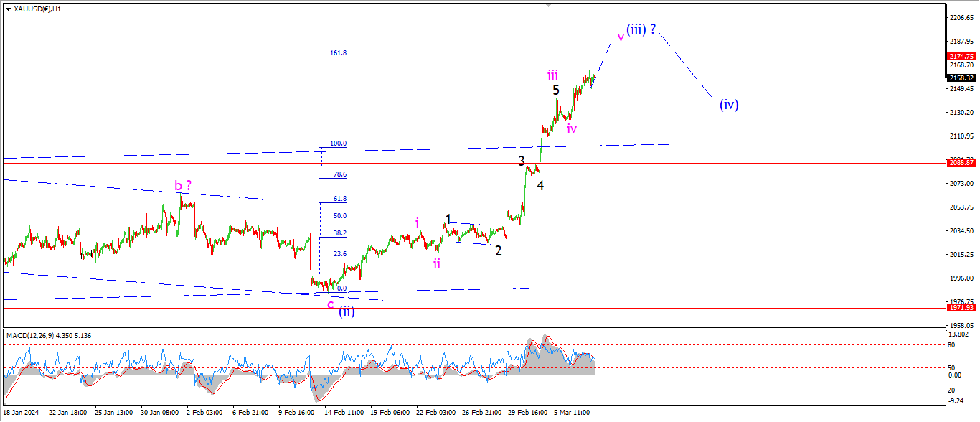Click the 1971.93 price tag on axis
Viewport: 980px width, 422px height.
pyautogui.click(x=961, y=308)
